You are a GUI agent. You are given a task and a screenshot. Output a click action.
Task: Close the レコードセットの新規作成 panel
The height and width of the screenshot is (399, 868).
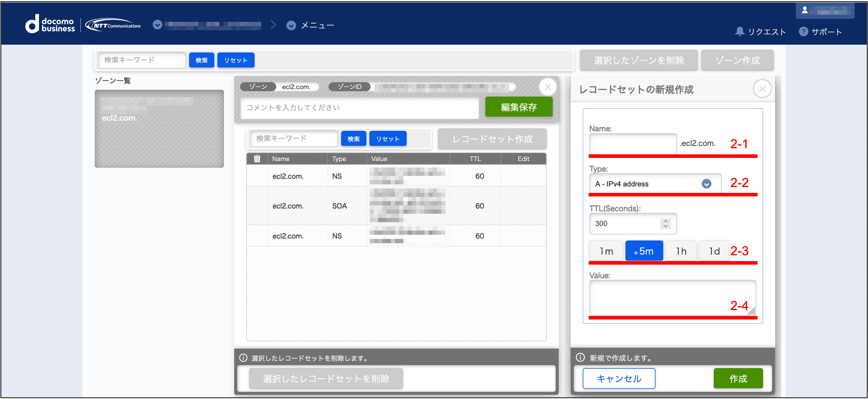[762, 89]
